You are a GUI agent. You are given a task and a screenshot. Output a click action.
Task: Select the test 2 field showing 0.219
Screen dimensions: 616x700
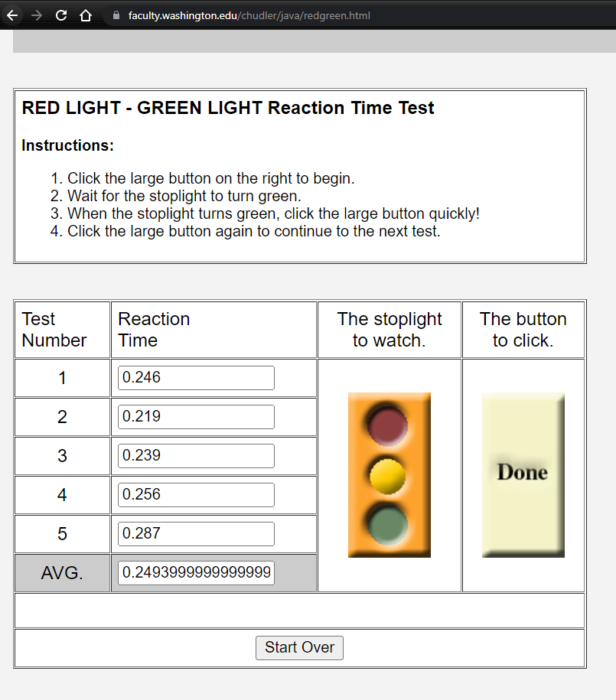pos(196,416)
